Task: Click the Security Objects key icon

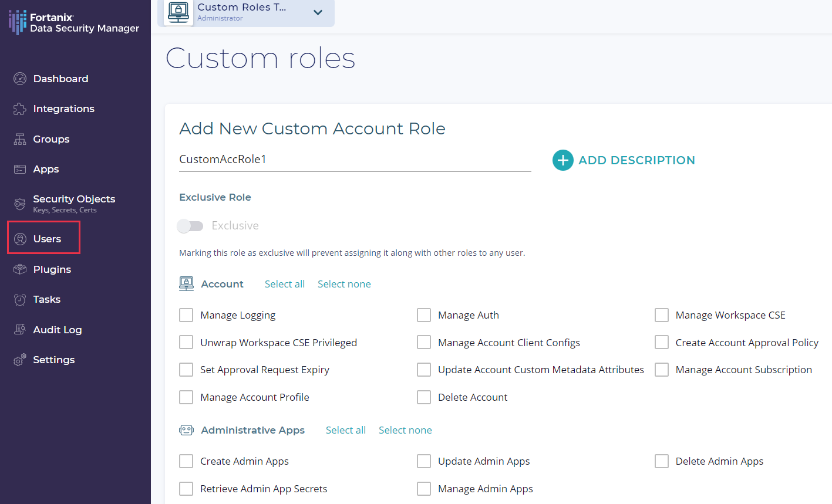Action: [20, 204]
